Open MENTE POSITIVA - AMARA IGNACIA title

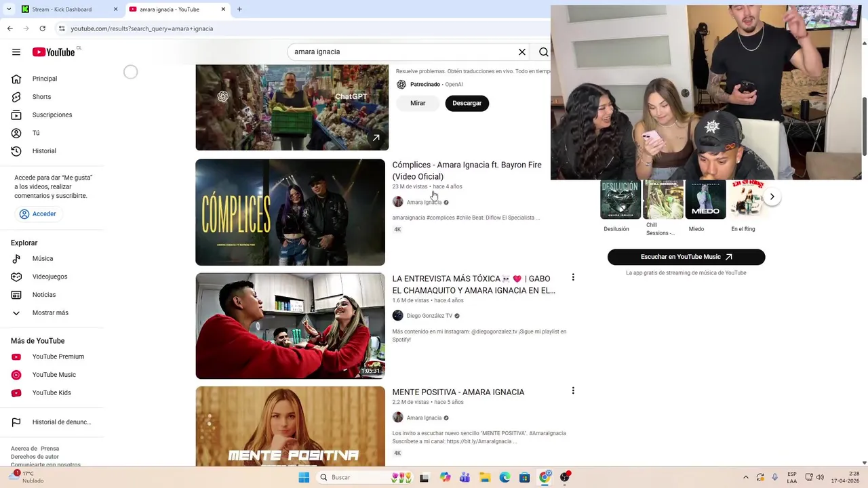pyautogui.click(x=458, y=392)
